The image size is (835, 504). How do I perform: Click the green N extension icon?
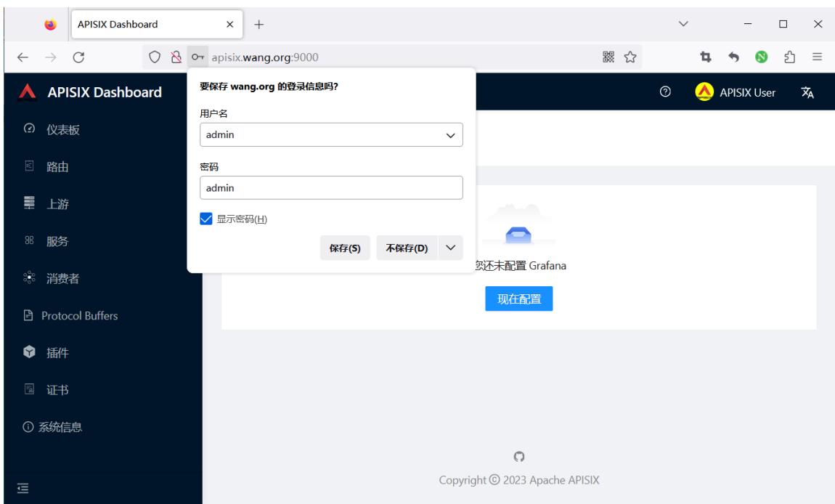coord(762,57)
